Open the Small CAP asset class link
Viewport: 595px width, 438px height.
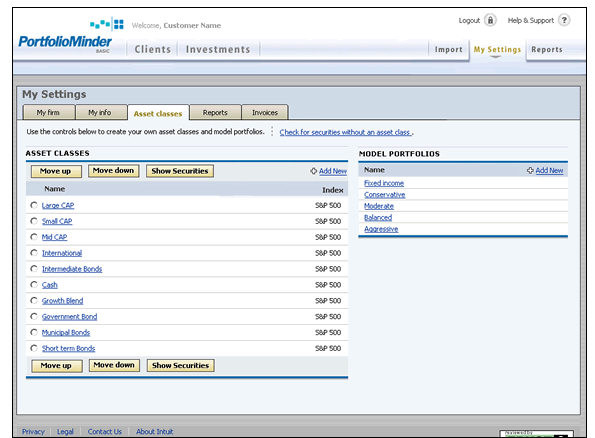(57, 221)
